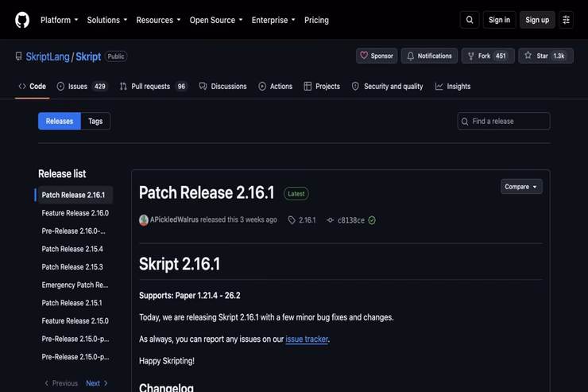588x392 pixels.
Task: Open the Compare dropdown
Action: click(521, 186)
